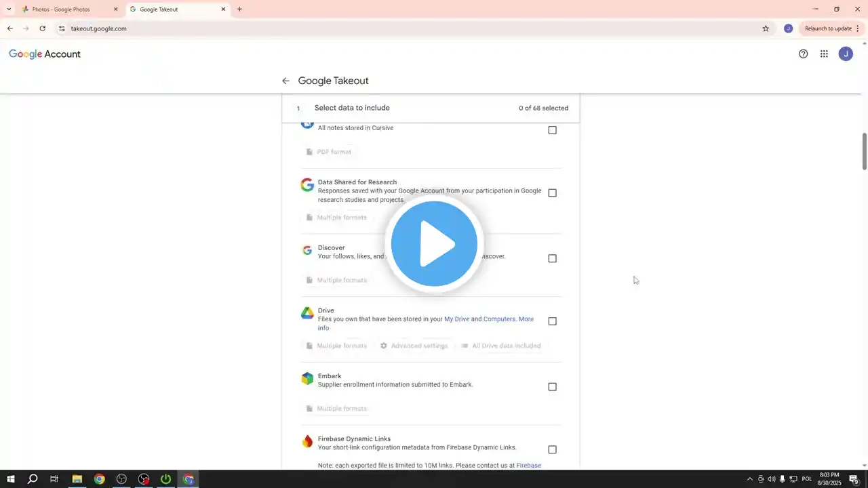Click the Embark product icon

click(307, 379)
